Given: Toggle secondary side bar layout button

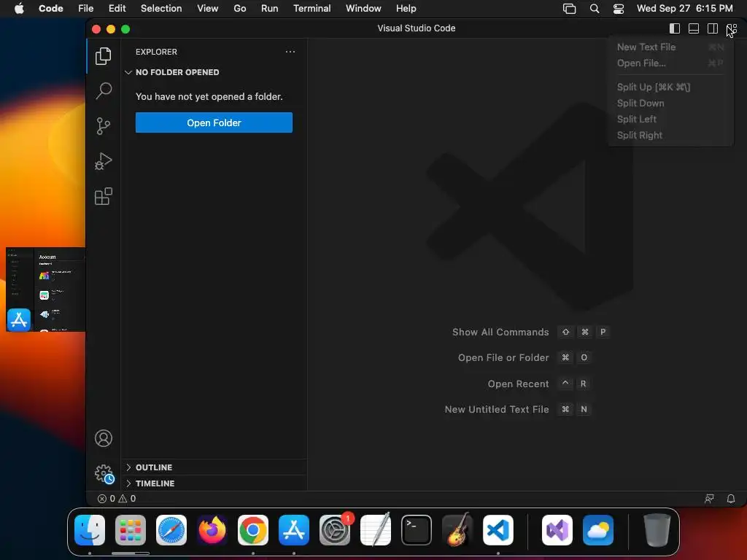Looking at the screenshot, I should point(713,28).
